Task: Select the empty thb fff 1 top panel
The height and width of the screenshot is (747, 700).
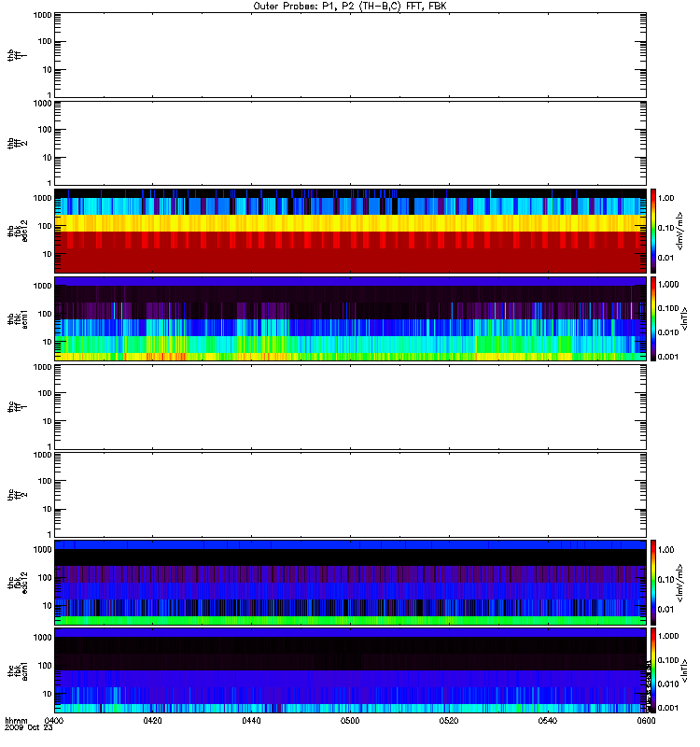Action: (350, 55)
